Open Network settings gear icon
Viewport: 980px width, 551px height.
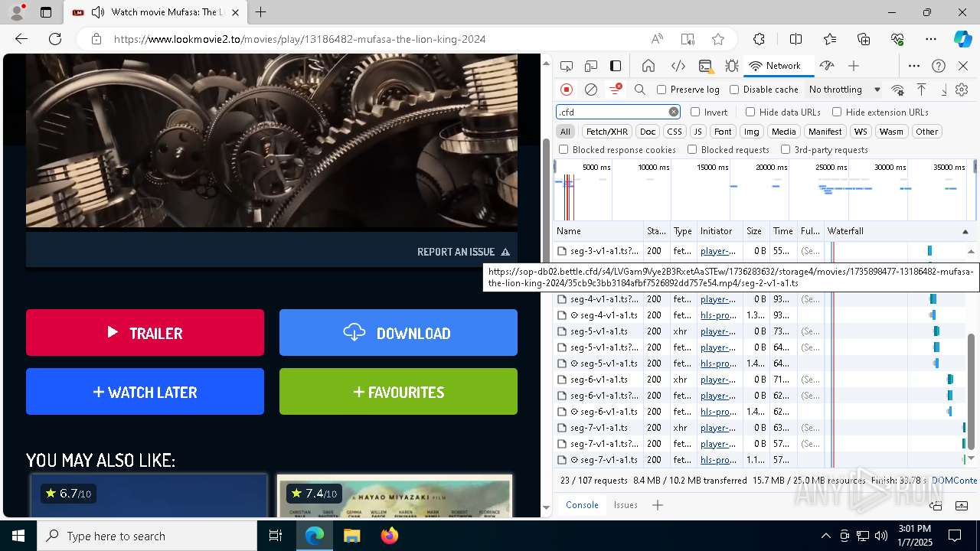[962, 90]
